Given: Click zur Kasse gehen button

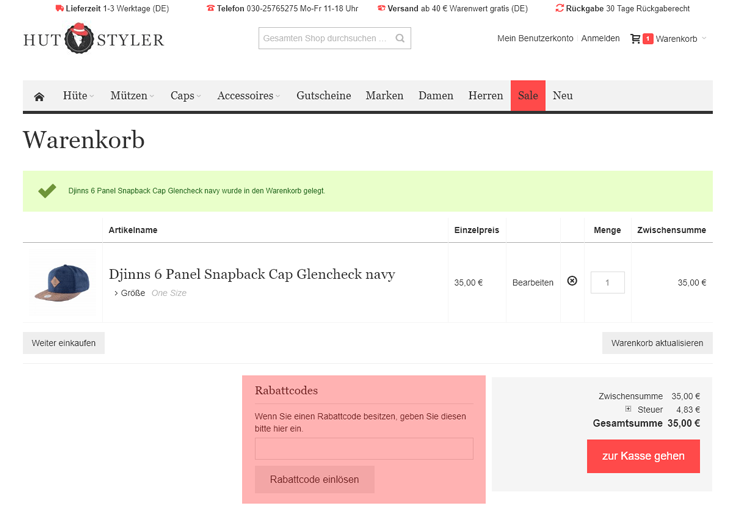Looking at the screenshot, I should click(643, 456).
